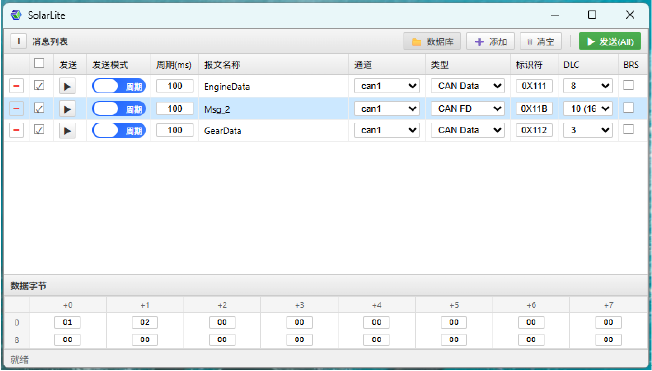Edit the identifier field 0X11B
Image resolution: width=652 pixels, height=371 pixels.
point(534,109)
